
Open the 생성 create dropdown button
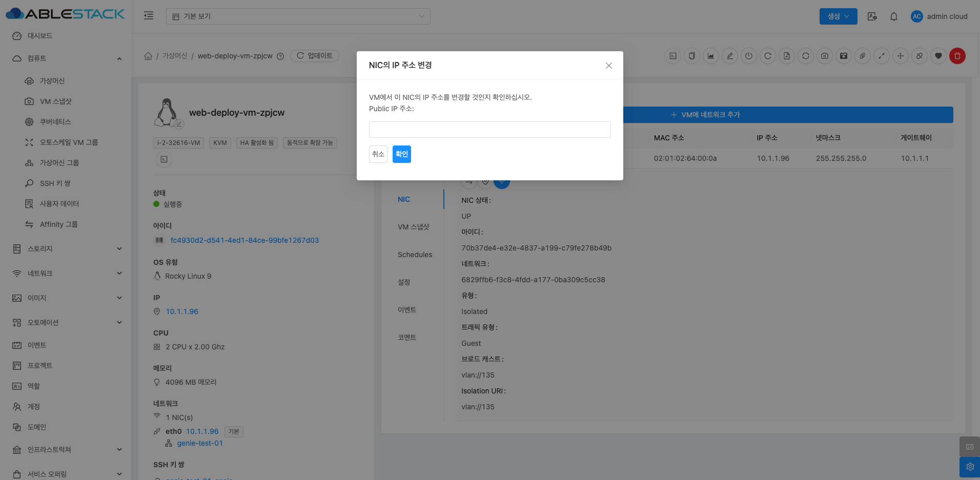pos(838,16)
